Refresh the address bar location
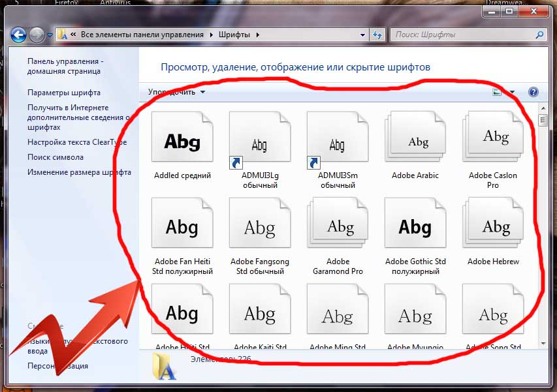 pyautogui.click(x=377, y=35)
